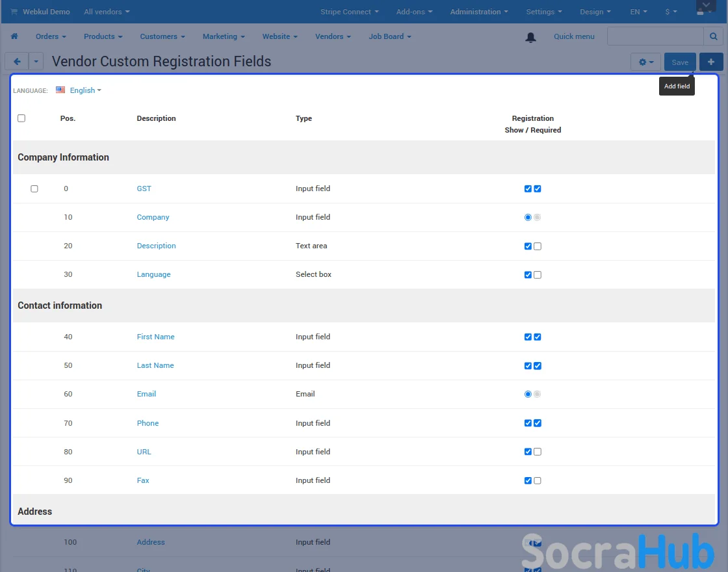The width and height of the screenshot is (728, 572).
Task: Click the US flag language icon
Action: tap(60, 90)
